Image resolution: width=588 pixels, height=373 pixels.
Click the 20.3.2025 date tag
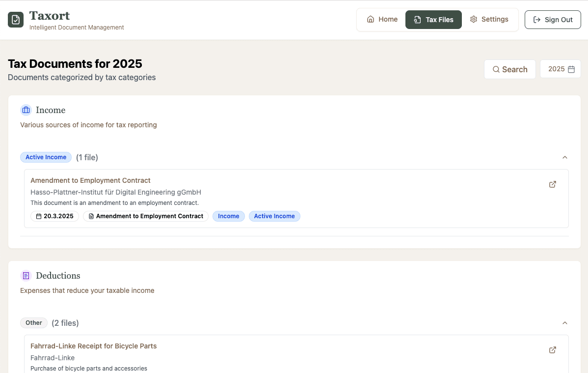click(x=55, y=216)
